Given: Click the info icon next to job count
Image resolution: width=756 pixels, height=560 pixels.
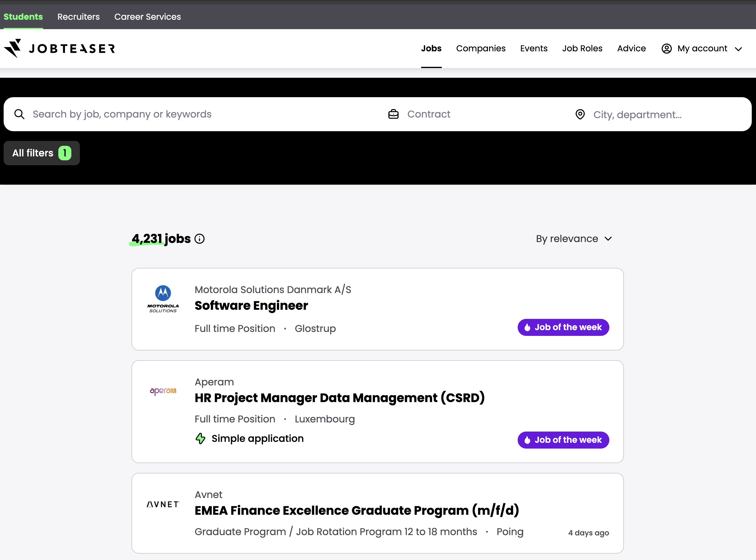Looking at the screenshot, I should pyautogui.click(x=199, y=239).
